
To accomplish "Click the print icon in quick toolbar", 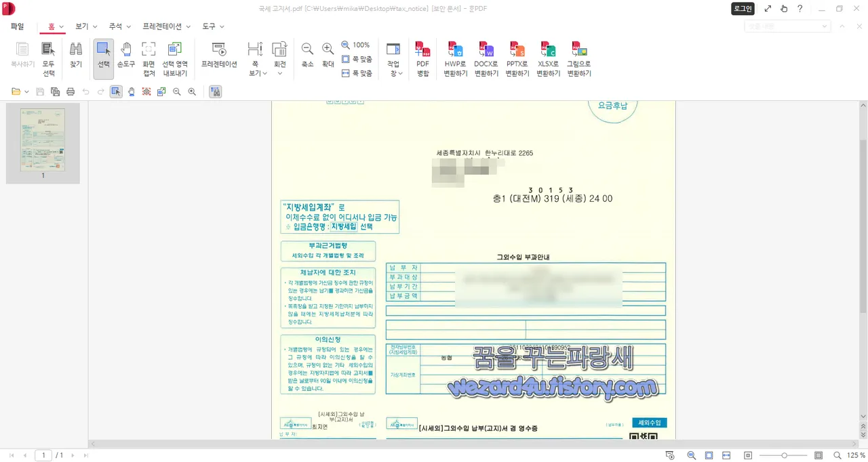I will pos(70,91).
